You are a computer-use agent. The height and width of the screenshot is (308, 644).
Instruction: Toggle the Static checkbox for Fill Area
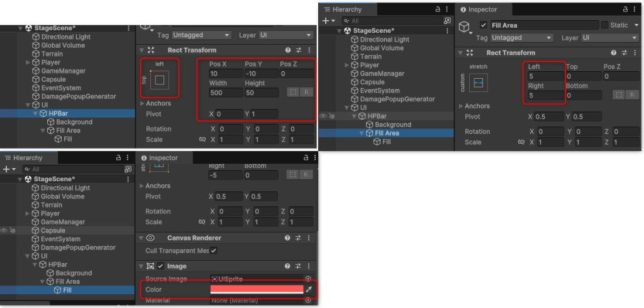[604, 25]
